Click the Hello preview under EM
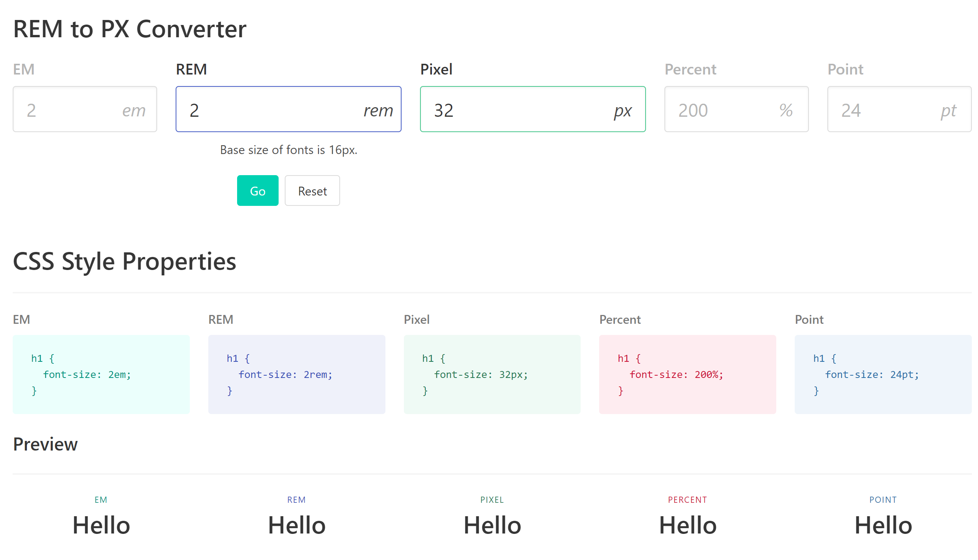 (101, 525)
